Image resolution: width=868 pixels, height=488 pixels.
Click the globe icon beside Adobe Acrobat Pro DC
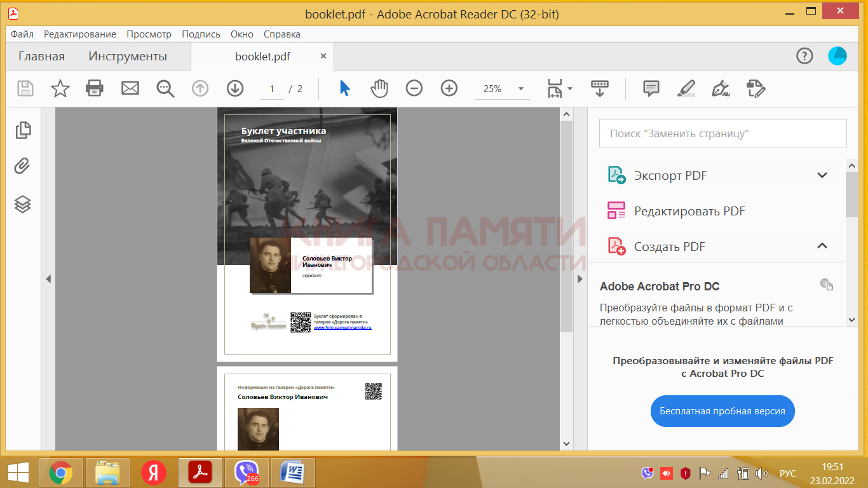pyautogui.click(x=827, y=285)
